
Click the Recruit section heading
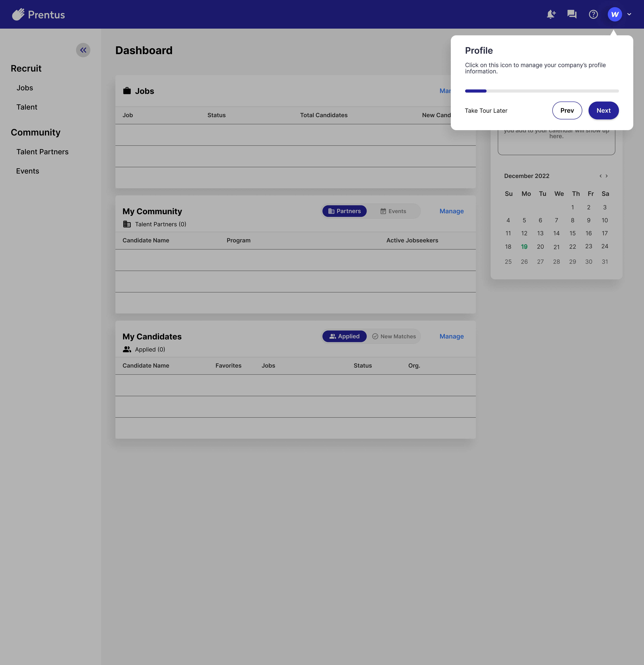click(26, 69)
